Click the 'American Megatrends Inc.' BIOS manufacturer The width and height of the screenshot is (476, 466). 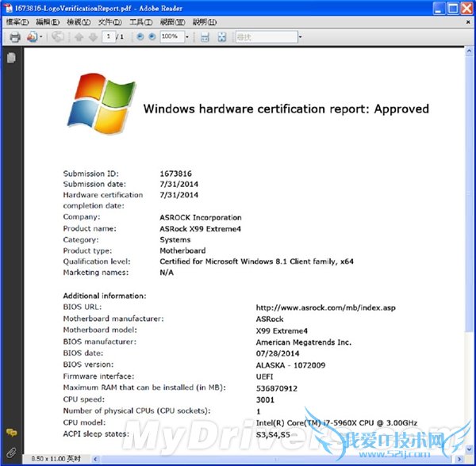coord(304,342)
